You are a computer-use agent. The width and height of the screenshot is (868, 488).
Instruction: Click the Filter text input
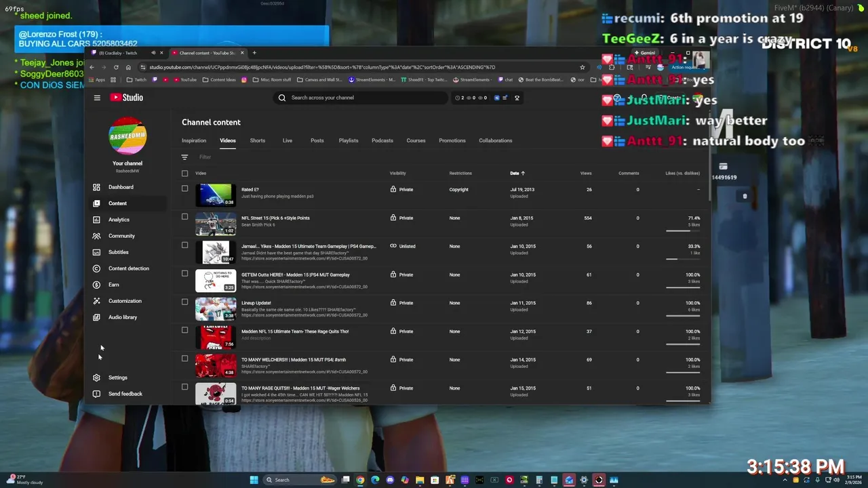click(205, 157)
